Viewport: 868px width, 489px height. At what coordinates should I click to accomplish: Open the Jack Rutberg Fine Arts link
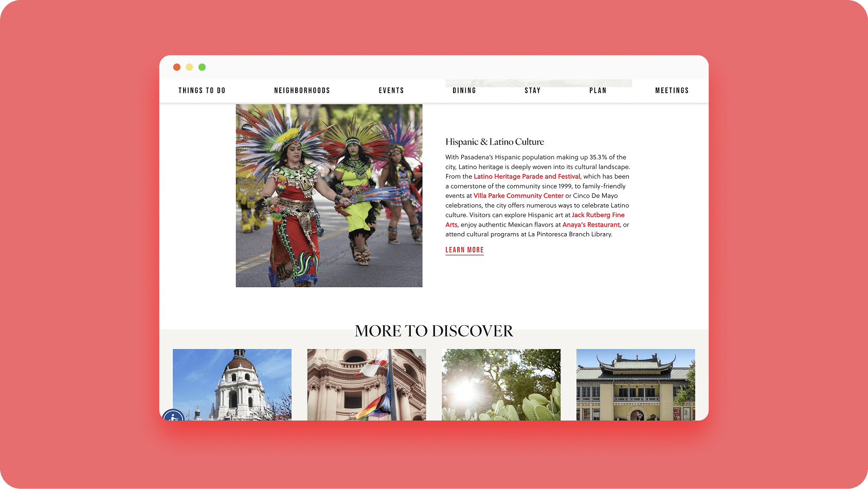tap(598, 215)
